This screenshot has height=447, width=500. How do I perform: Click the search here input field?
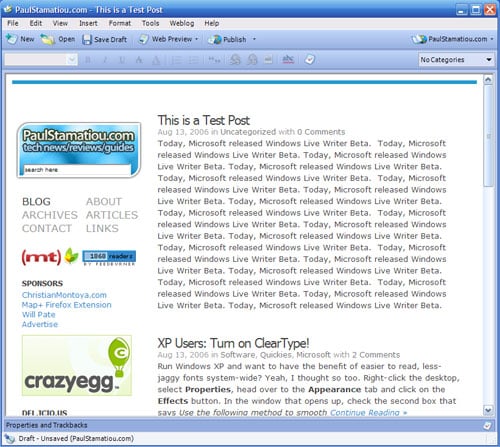click(77, 170)
